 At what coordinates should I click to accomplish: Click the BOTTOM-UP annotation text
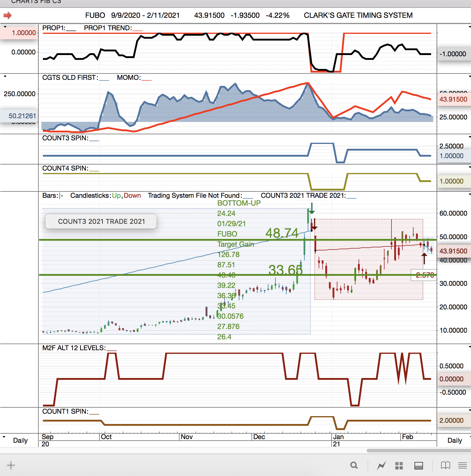click(x=239, y=203)
